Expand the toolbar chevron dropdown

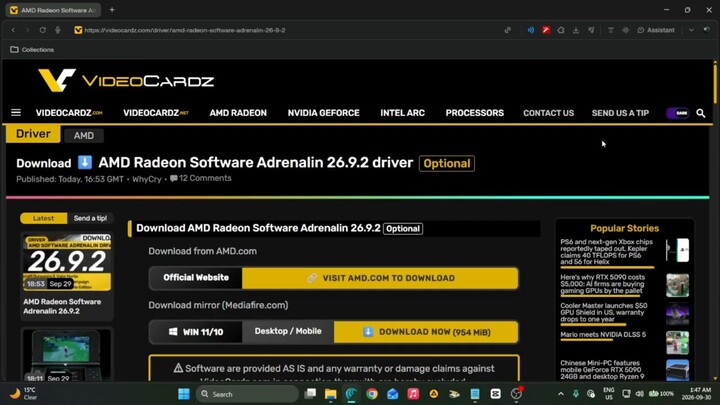tap(691, 30)
